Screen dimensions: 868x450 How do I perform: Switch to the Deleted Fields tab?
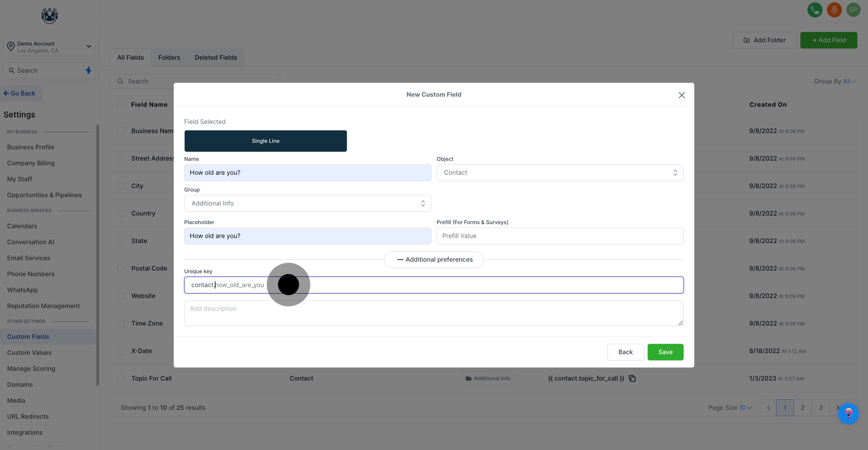pyautogui.click(x=216, y=58)
